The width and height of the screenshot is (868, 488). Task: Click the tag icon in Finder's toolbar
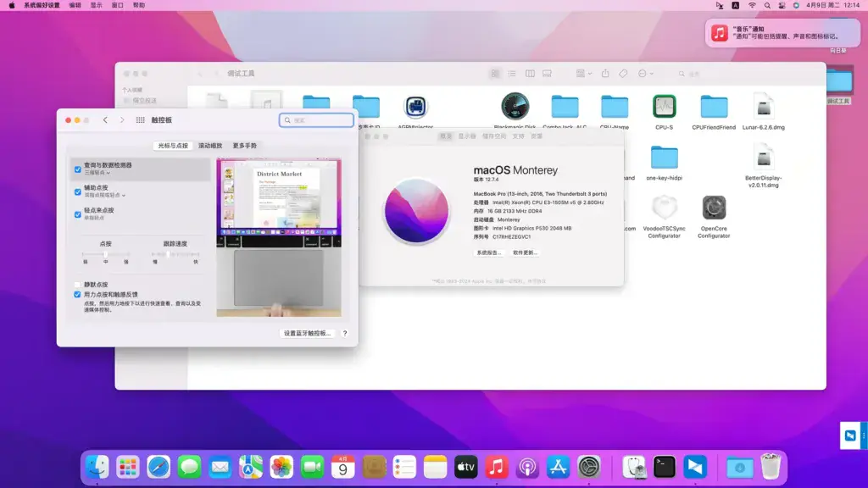coord(623,74)
